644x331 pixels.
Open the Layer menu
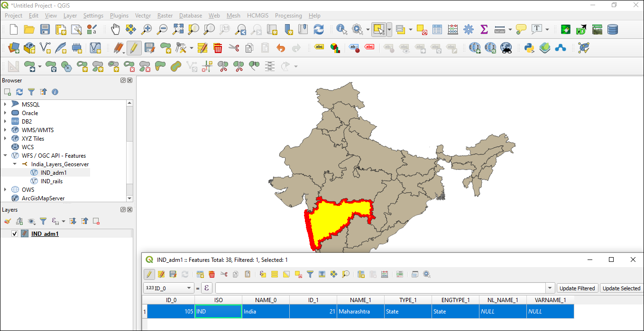70,16
